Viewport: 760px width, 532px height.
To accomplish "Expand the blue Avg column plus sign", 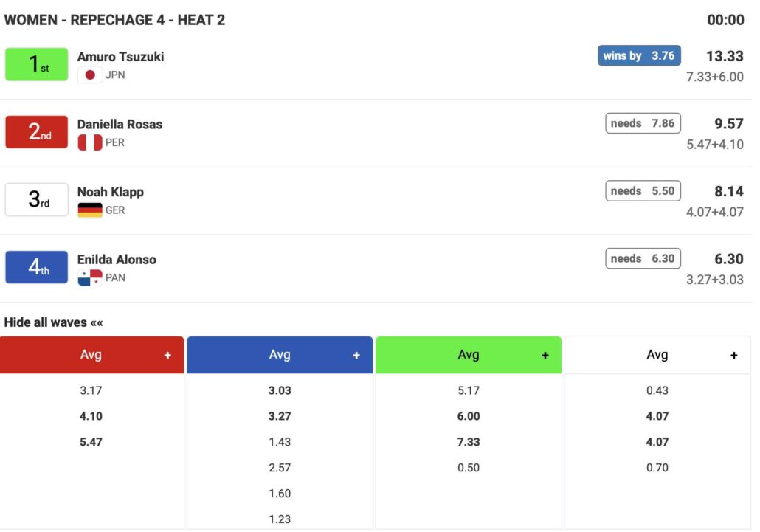I will point(356,356).
